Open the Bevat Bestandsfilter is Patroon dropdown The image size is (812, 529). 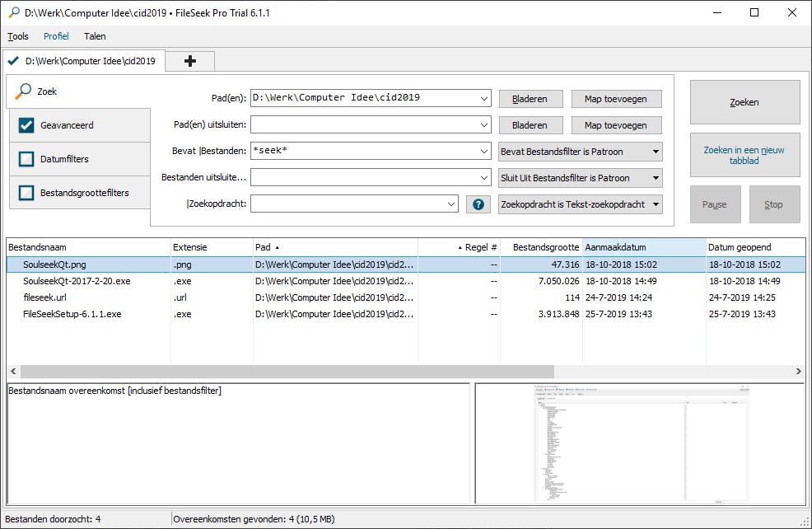coord(579,151)
